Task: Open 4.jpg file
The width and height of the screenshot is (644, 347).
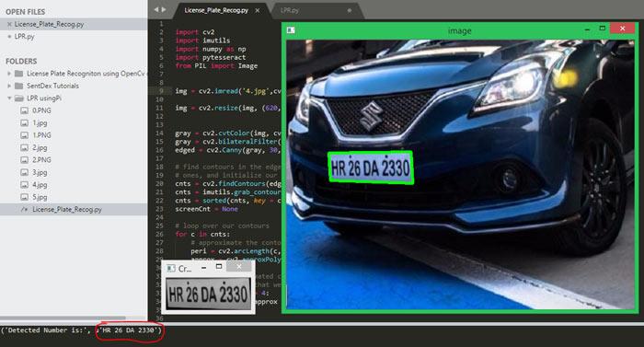Action: [40, 185]
